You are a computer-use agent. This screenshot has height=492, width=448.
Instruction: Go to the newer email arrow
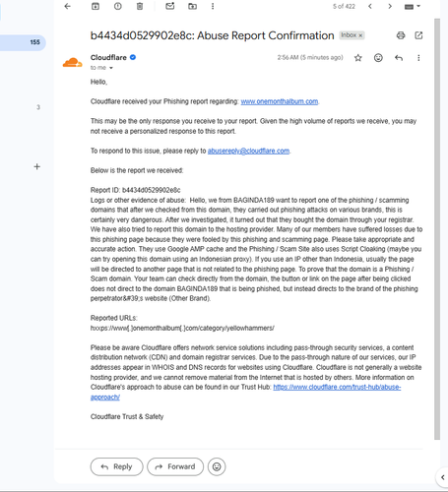tap(370, 6)
